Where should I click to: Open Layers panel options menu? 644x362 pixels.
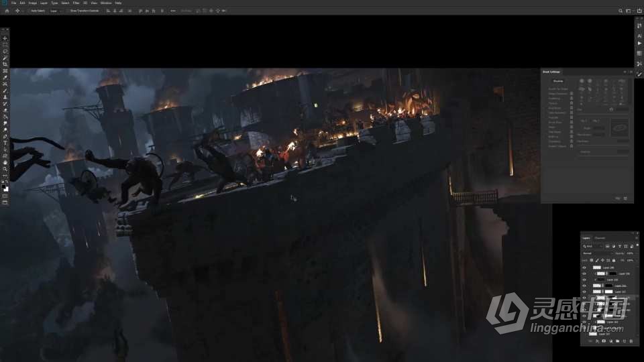tap(636, 238)
